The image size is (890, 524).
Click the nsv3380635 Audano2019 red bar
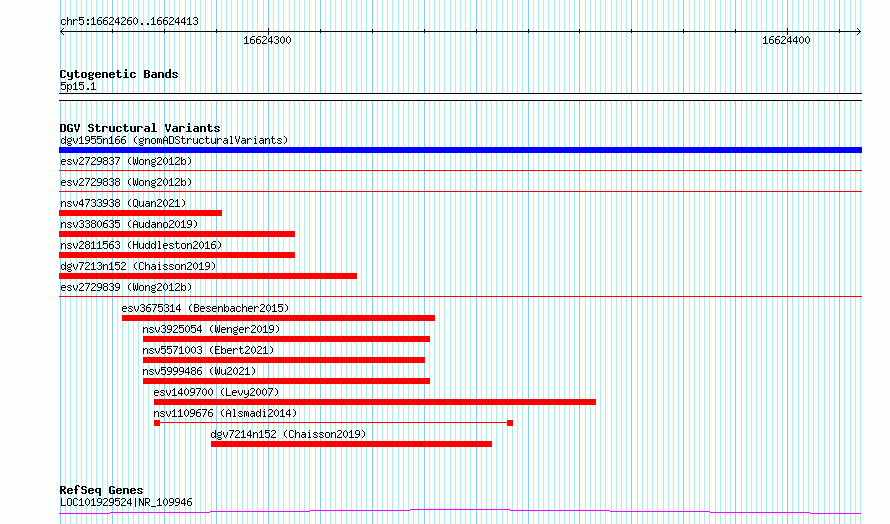(x=177, y=234)
